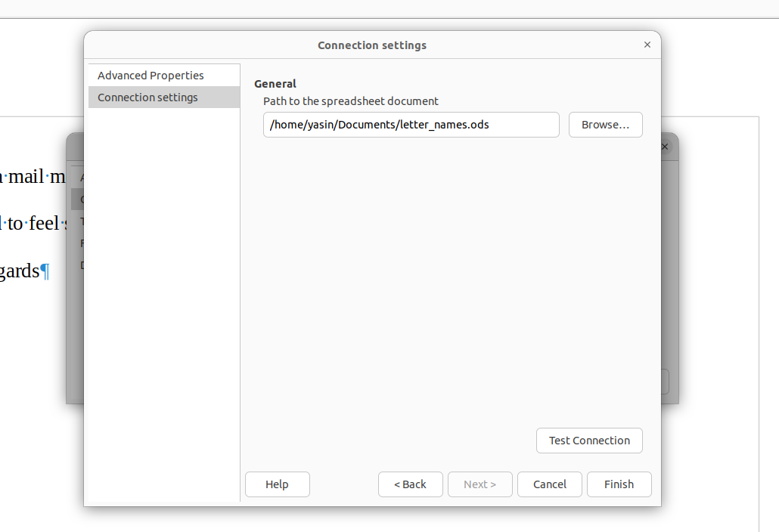
Task: Click the paragraph mark after 'gards'
Action: tap(45, 271)
